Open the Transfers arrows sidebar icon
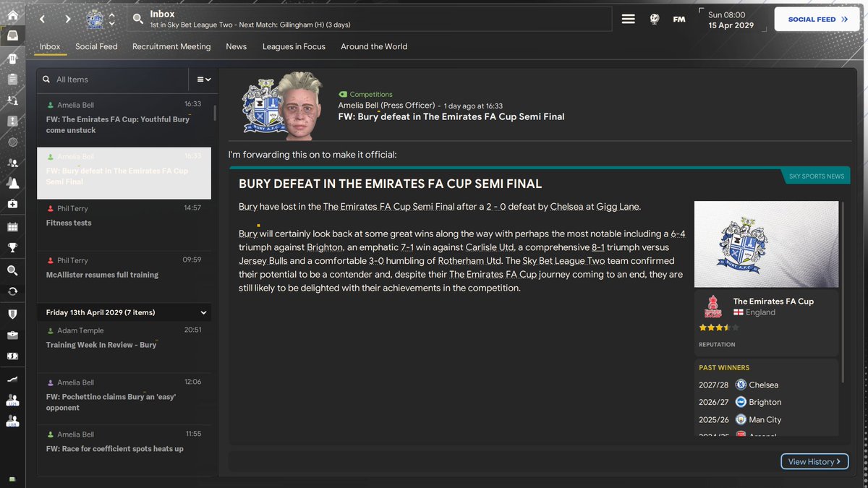 [12, 291]
